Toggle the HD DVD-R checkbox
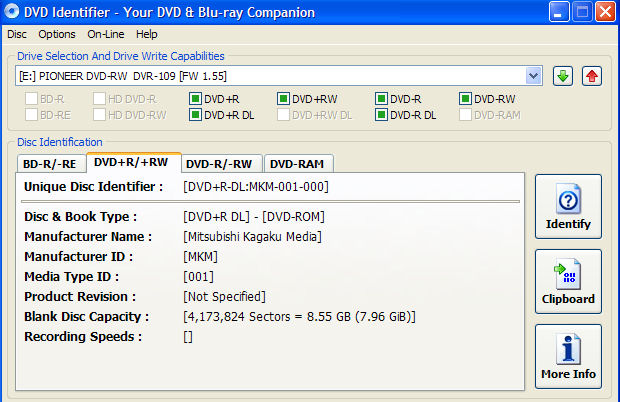 99,99
